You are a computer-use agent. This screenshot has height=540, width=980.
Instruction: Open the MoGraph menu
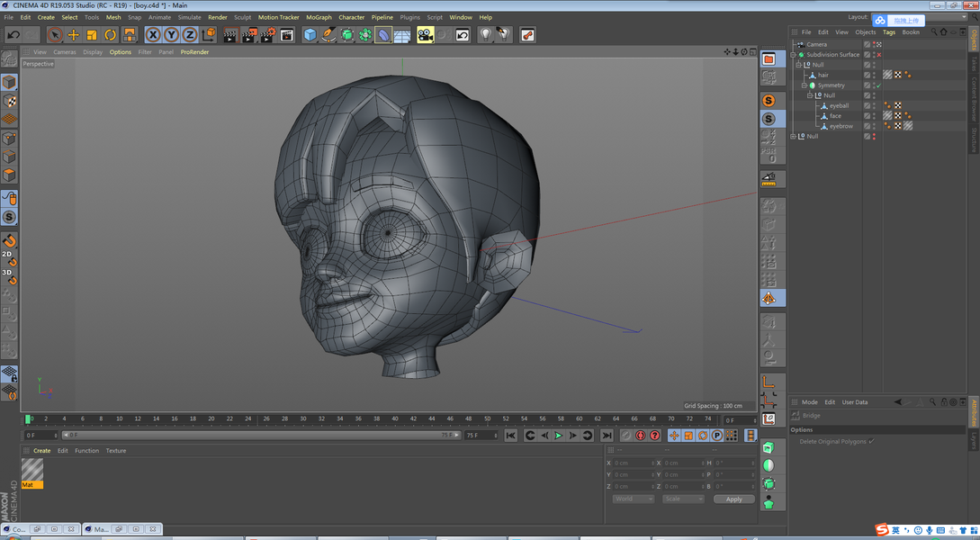point(319,17)
